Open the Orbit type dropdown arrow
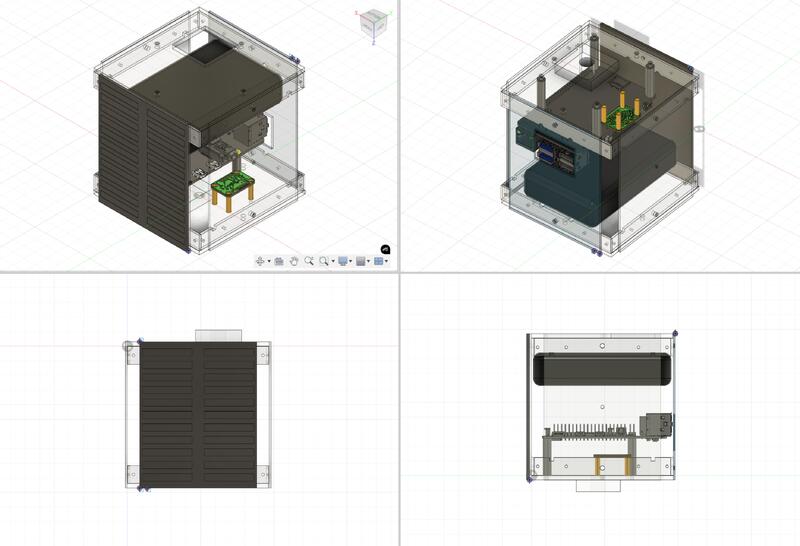Viewport: 800px width, 546px height. point(269,261)
